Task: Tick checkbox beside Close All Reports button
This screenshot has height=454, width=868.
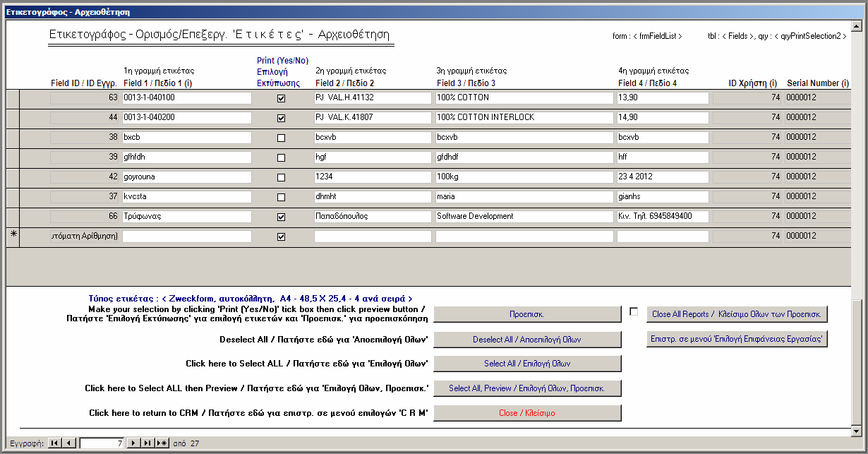Action: (634, 311)
